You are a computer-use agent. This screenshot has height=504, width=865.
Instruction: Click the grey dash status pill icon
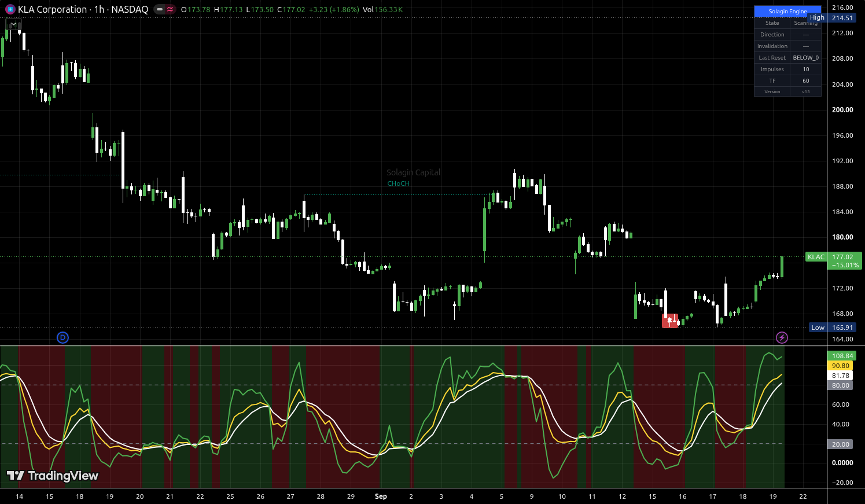(160, 9)
